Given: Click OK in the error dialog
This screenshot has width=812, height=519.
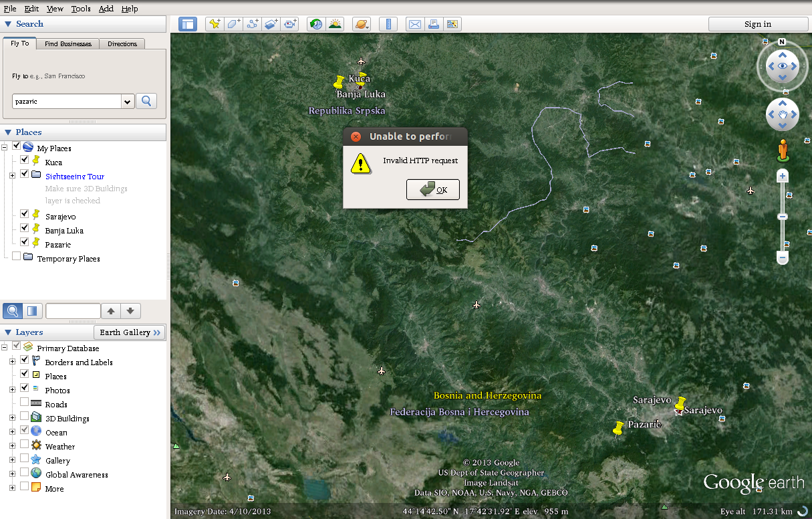Looking at the screenshot, I should tap(433, 189).
